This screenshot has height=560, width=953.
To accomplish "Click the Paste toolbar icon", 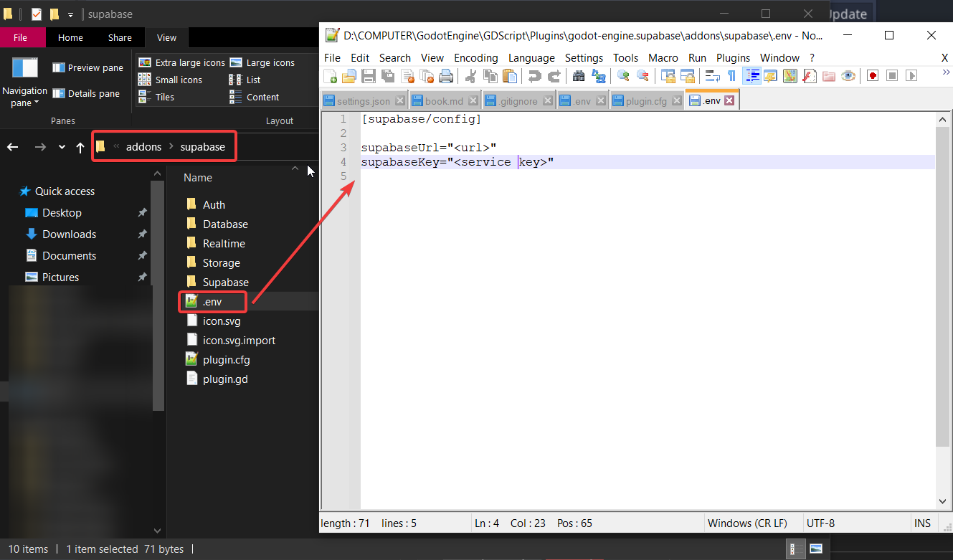I will pos(510,75).
